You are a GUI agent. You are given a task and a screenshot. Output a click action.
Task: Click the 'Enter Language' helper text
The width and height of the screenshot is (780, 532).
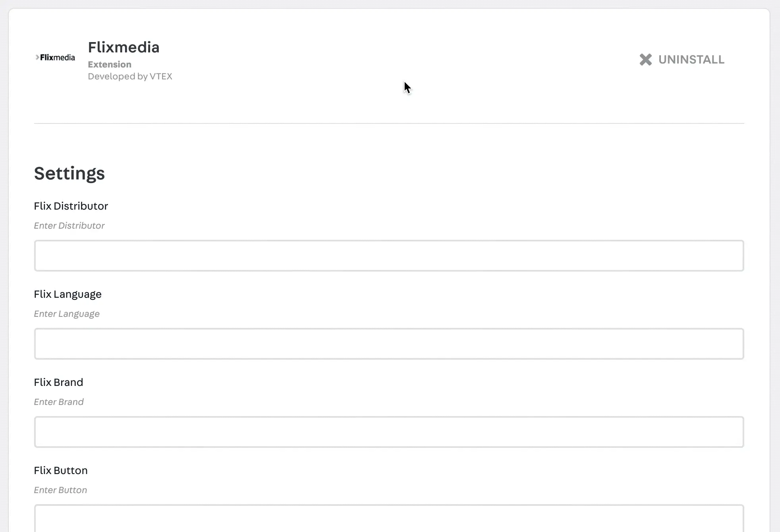point(66,314)
